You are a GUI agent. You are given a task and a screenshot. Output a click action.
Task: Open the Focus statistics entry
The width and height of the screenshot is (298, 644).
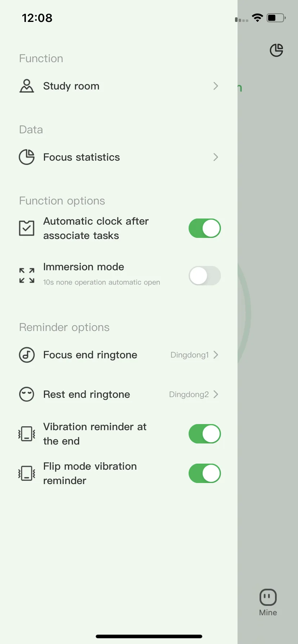(x=119, y=157)
